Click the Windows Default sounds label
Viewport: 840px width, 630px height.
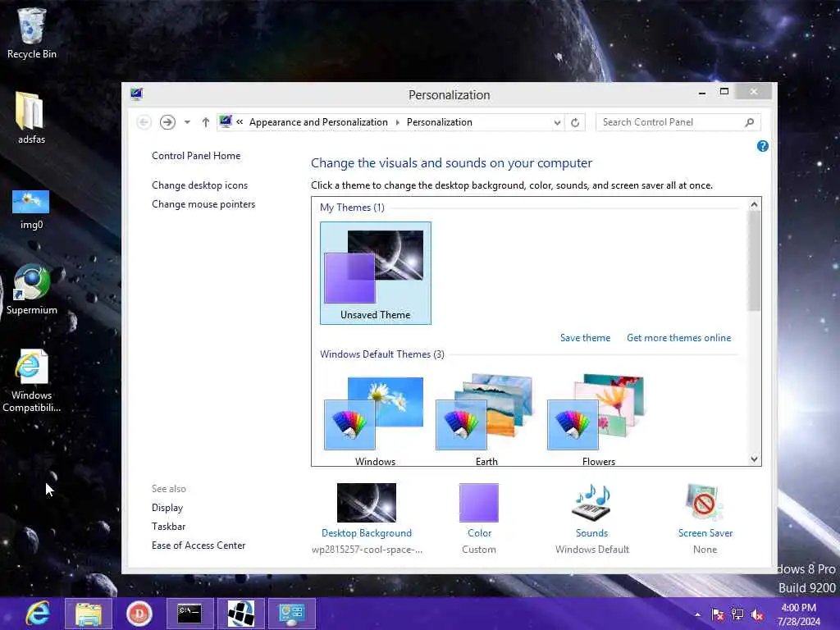point(592,549)
